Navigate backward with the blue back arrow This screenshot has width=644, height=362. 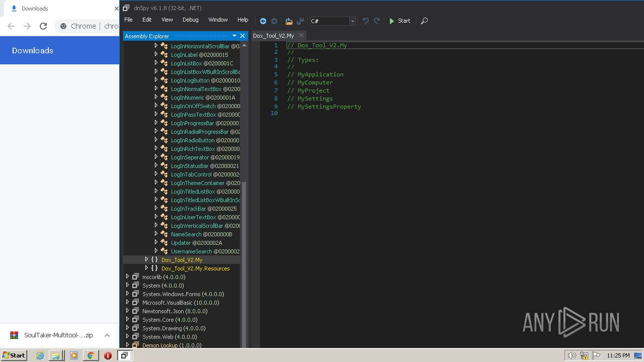tap(263, 21)
